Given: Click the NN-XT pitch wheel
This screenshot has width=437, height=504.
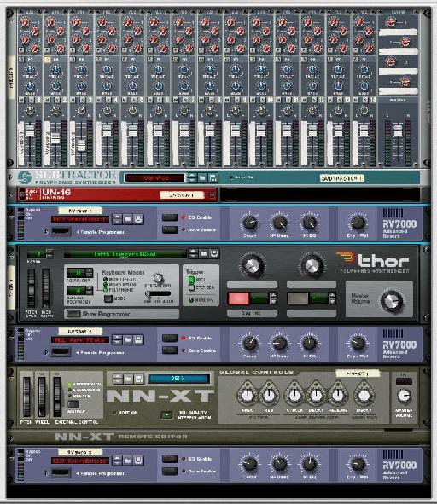Looking at the screenshot, I should 26,397.
